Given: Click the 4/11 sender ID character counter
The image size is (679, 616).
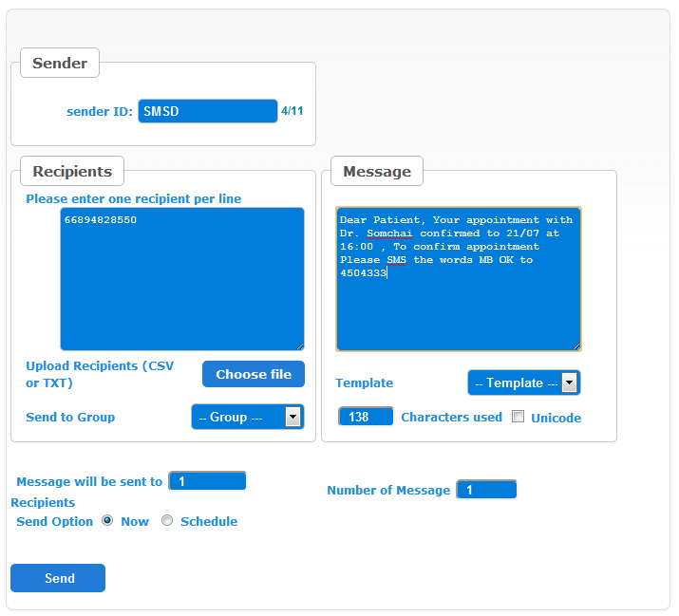Looking at the screenshot, I should point(292,111).
